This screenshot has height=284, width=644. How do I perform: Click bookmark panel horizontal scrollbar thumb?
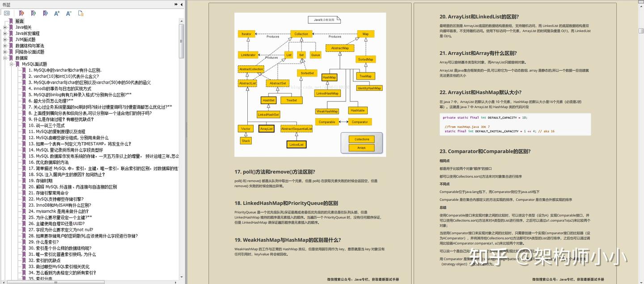(55, 282)
